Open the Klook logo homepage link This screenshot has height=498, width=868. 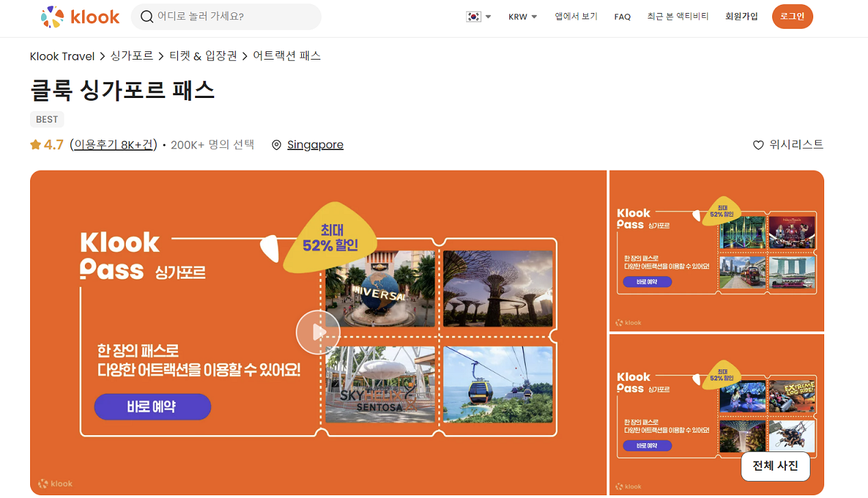[x=80, y=16]
